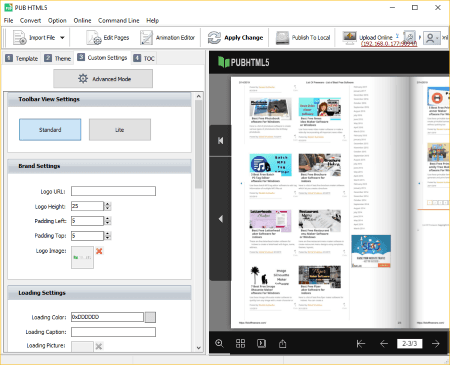The width and height of the screenshot is (450, 365).
Task: Go to previous page with side arrow
Action: tap(220, 219)
